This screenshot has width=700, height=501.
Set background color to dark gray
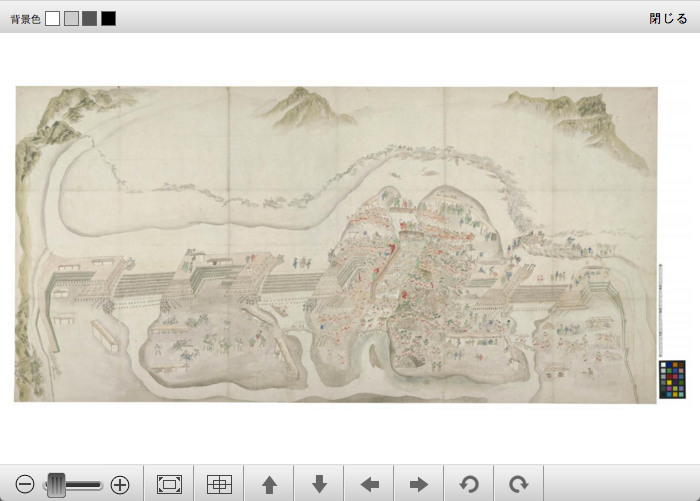tap(90, 19)
